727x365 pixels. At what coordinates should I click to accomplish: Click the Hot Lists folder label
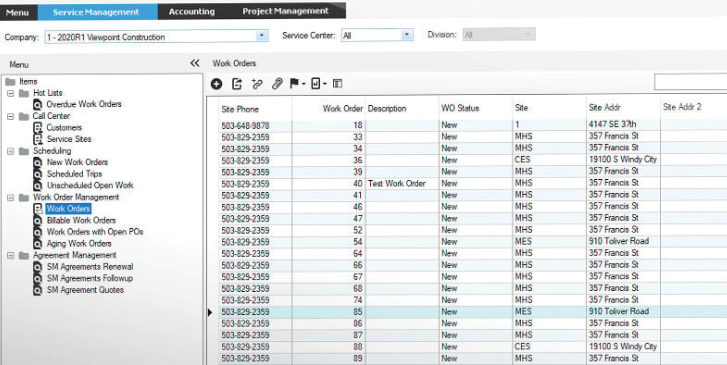(x=48, y=93)
